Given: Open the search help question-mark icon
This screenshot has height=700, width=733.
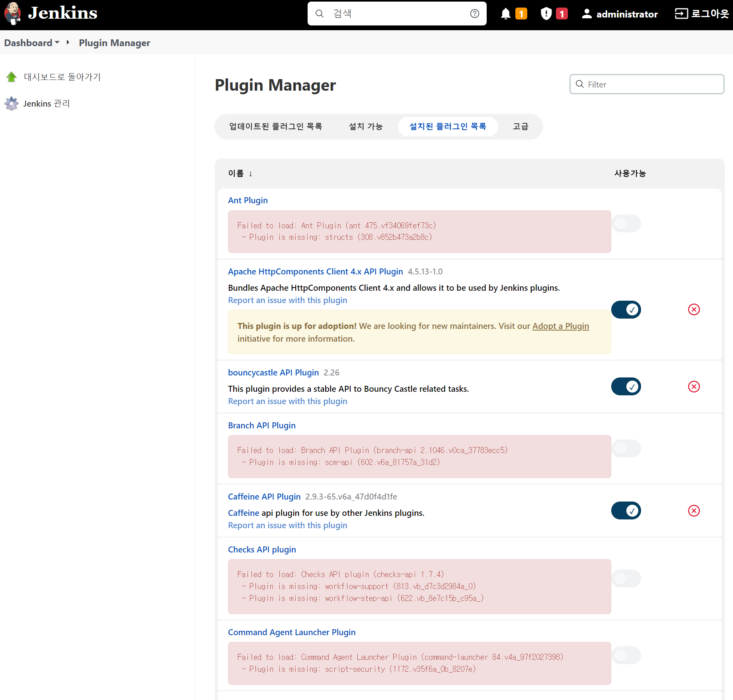Looking at the screenshot, I should [474, 14].
